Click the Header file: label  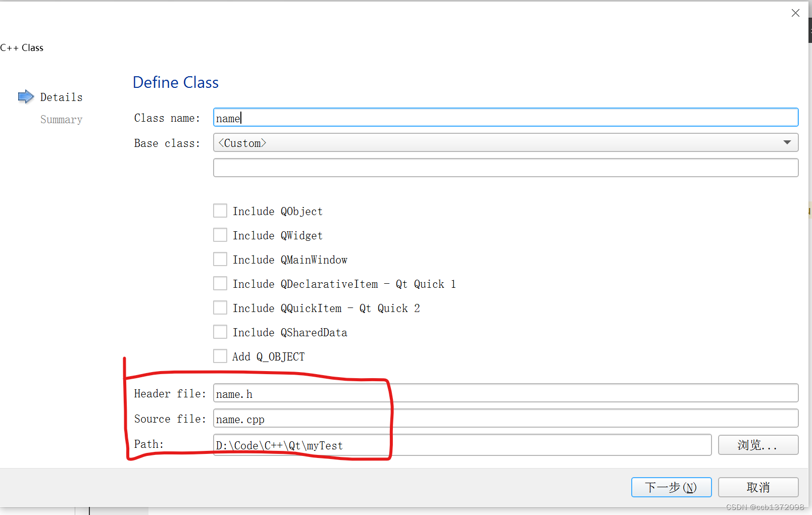click(x=170, y=394)
